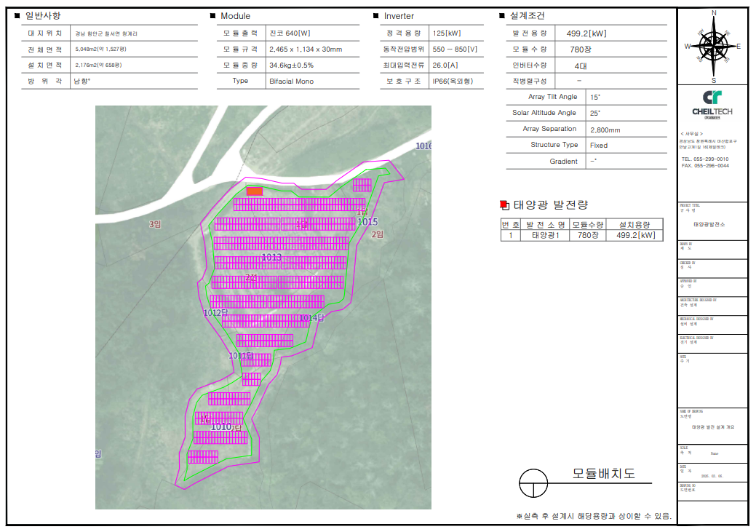Click the Array Separation 2,800mm value
The image size is (756, 532).
pos(605,130)
